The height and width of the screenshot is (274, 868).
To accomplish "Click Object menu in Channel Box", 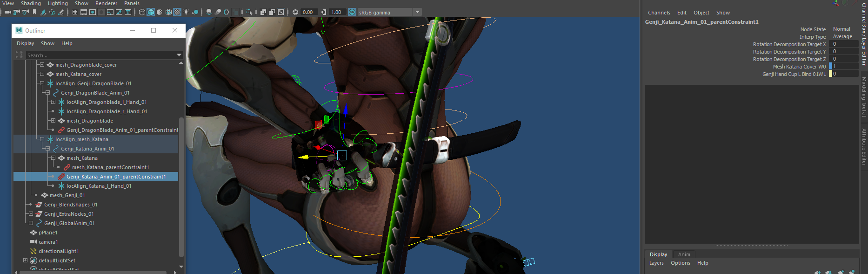I will (x=701, y=13).
